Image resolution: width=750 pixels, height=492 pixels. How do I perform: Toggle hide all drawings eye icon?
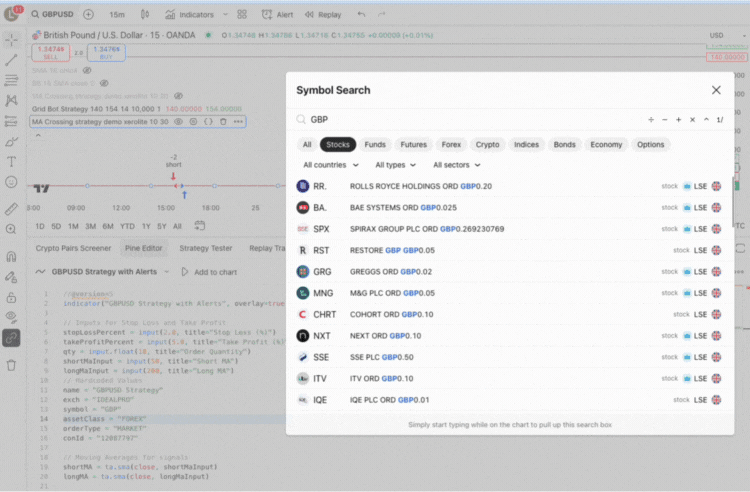click(x=11, y=317)
